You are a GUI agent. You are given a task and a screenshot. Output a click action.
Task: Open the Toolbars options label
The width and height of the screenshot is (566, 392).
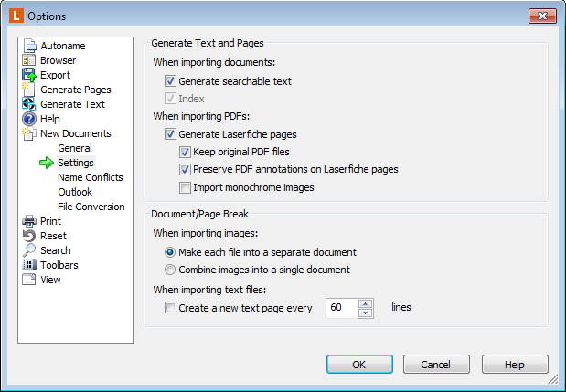pos(59,265)
